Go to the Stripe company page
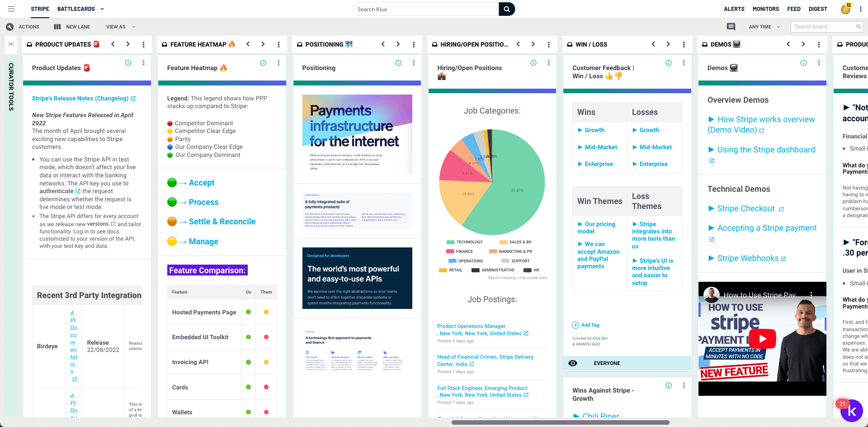Viewport: 868px width, 427px height. point(40,9)
